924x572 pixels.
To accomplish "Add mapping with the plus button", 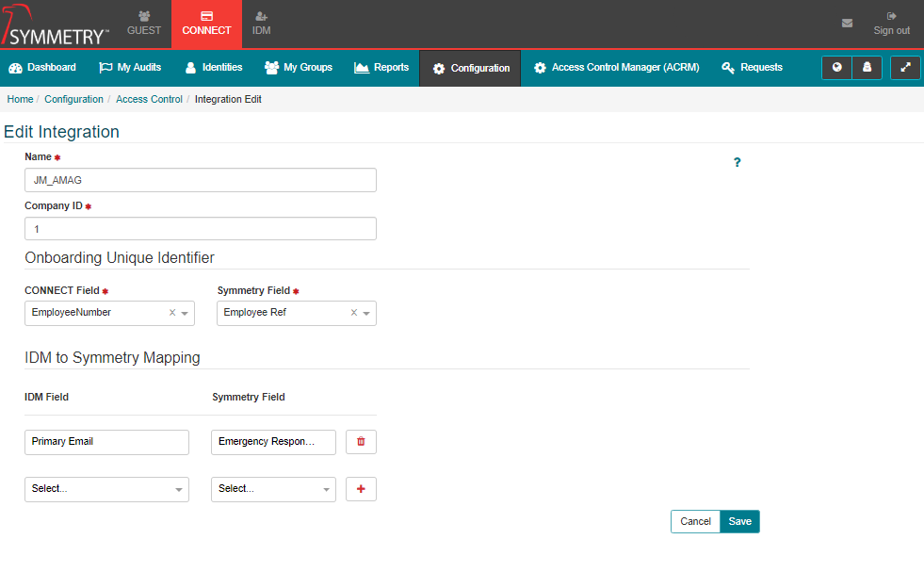I will (361, 489).
